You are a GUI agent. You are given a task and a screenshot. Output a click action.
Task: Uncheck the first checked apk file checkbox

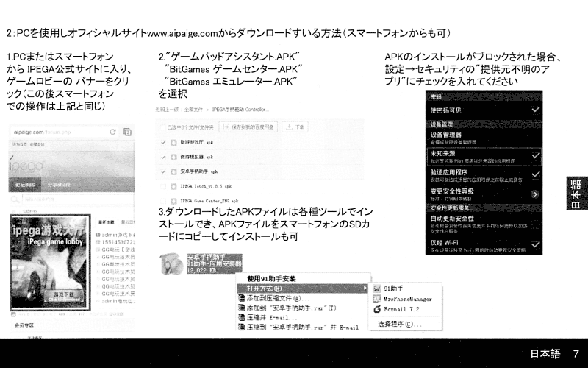pyautogui.click(x=163, y=142)
